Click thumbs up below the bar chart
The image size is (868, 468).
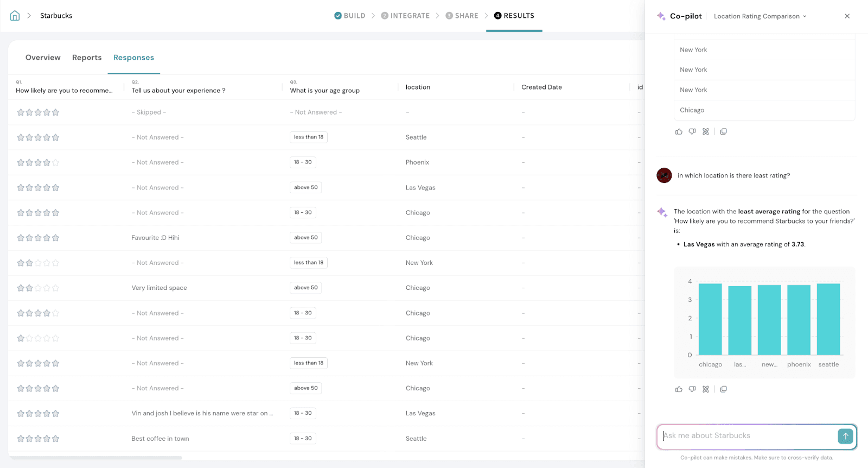(x=679, y=389)
